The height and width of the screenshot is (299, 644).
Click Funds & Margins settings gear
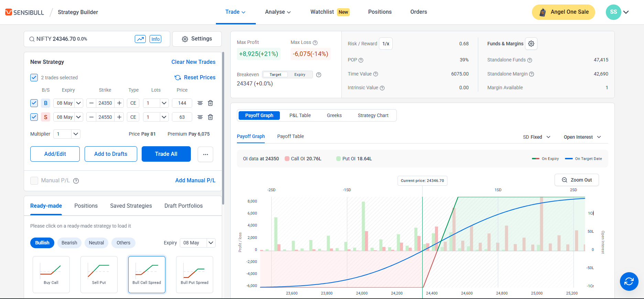click(531, 44)
